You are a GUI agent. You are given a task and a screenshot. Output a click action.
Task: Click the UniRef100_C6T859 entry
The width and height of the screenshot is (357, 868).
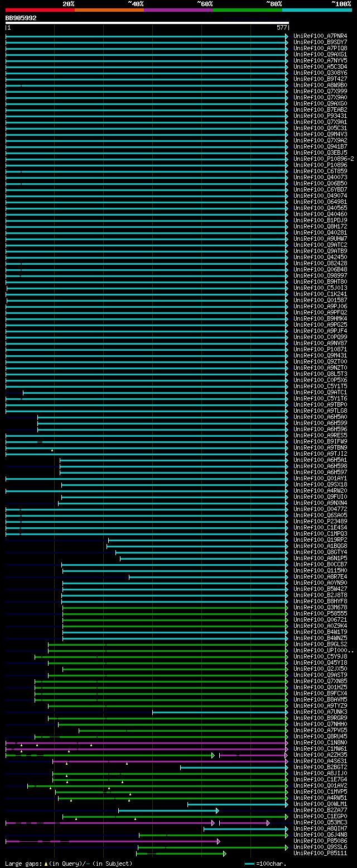(x=320, y=171)
